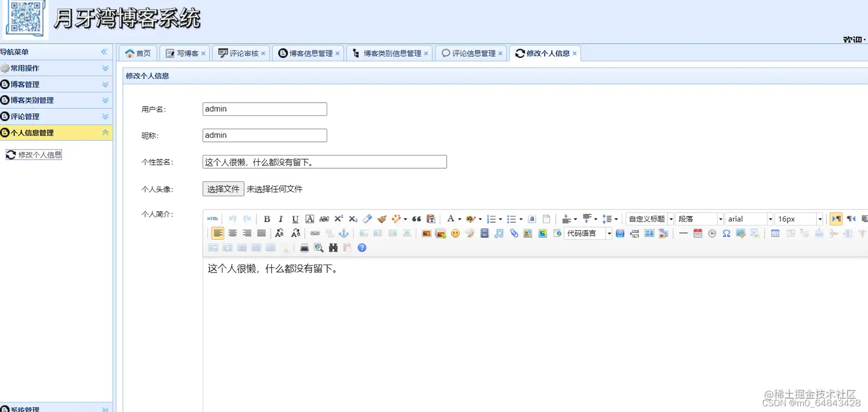Screen dimensions: 868x412
Task: Open font color dropdown arrow
Action: coord(459,219)
